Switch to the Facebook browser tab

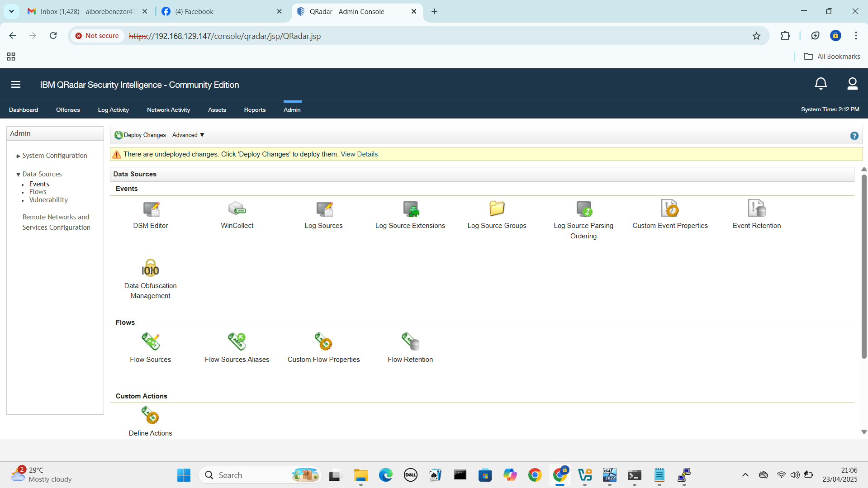[222, 12]
